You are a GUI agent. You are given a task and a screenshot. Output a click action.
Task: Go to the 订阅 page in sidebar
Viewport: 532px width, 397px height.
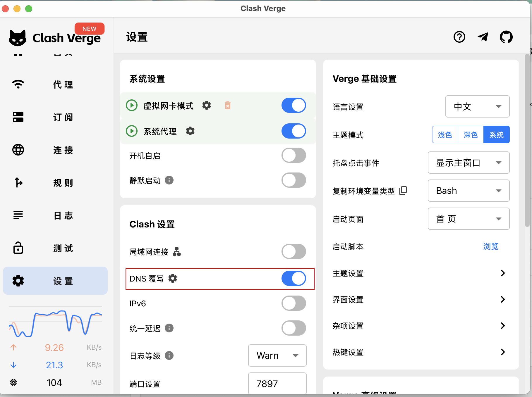pos(55,117)
